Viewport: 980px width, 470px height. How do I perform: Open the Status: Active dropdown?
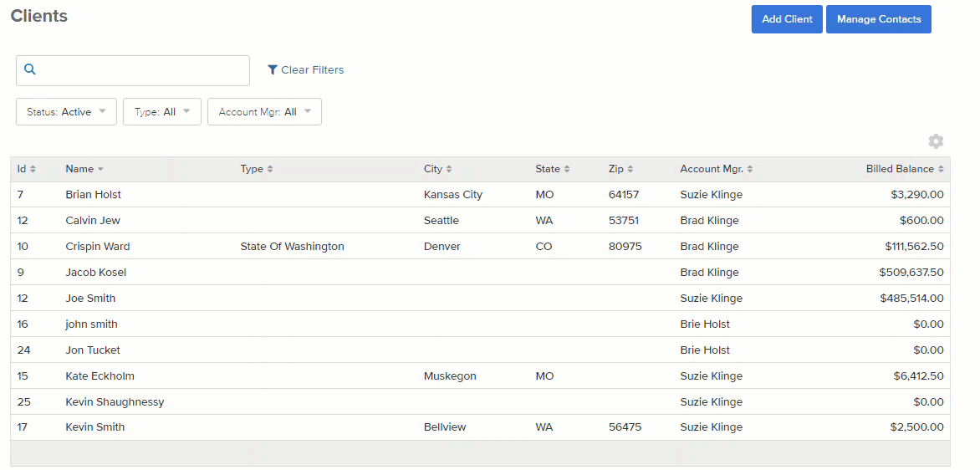click(x=66, y=112)
